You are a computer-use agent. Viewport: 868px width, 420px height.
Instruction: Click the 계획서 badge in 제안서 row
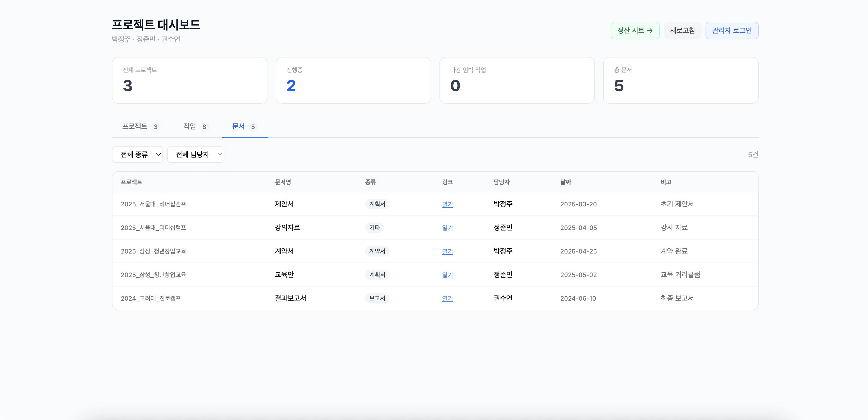pyautogui.click(x=378, y=204)
